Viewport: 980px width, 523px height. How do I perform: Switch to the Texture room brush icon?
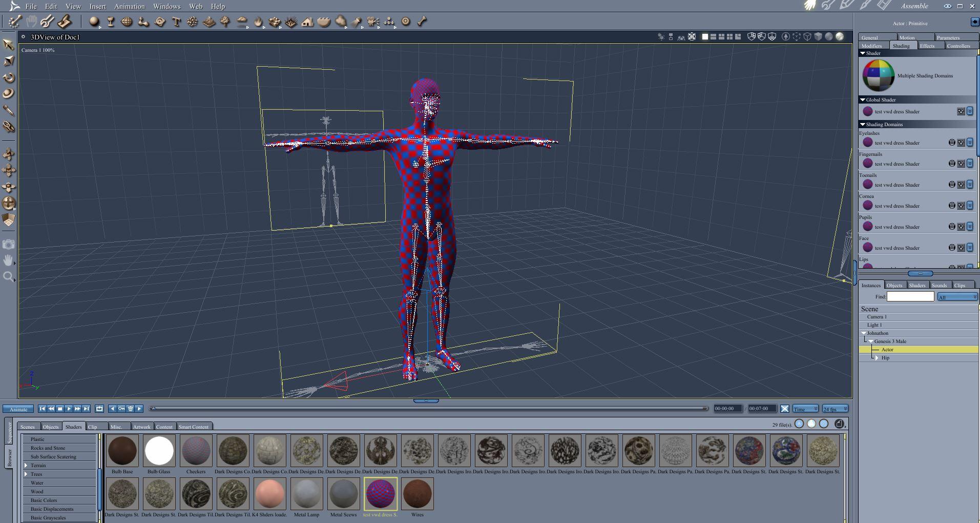pyautogui.click(x=865, y=6)
